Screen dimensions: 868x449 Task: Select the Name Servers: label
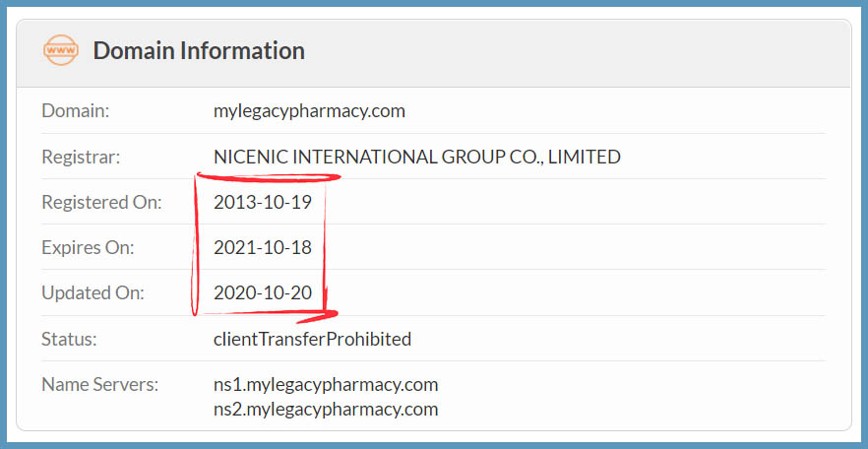coord(99,384)
